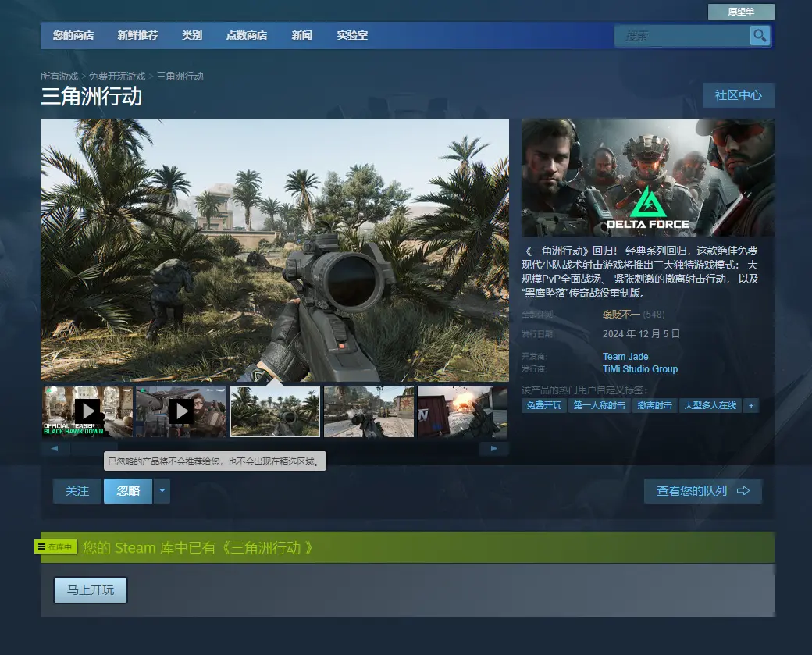Click the thumbnail strip scrollbar track
Viewport: 812px width, 655px height.
coord(275,448)
